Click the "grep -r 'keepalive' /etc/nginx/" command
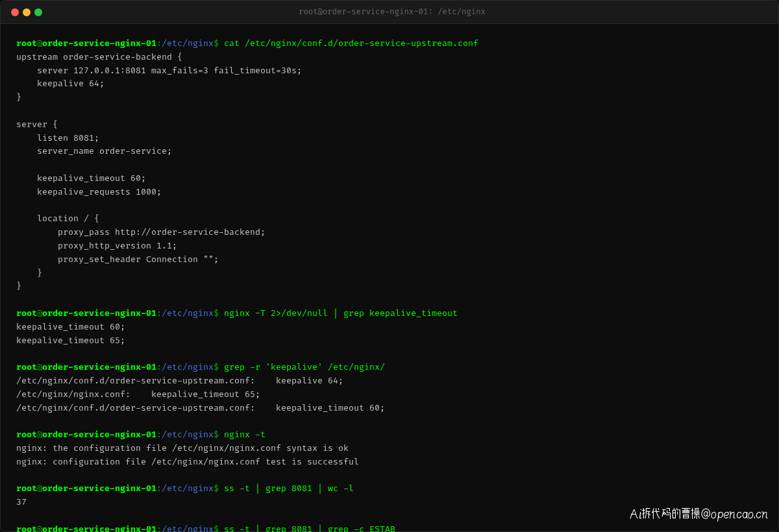This screenshot has width=779, height=532. 304,367
